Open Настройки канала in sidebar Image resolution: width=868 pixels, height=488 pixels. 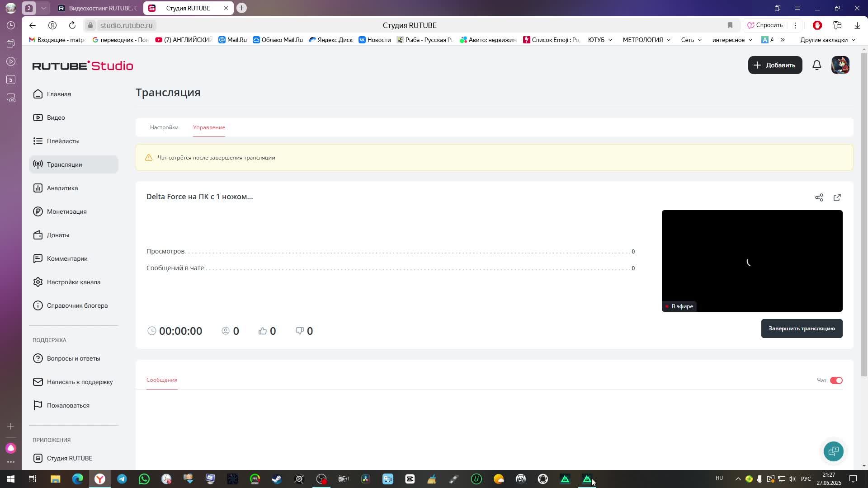[x=73, y=282]
